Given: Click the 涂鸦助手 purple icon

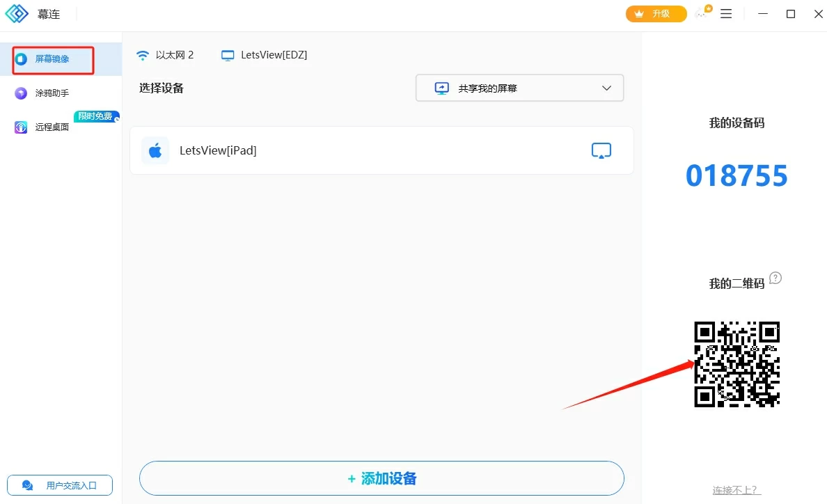Looking at the screenshot, I should coord(21,93).
